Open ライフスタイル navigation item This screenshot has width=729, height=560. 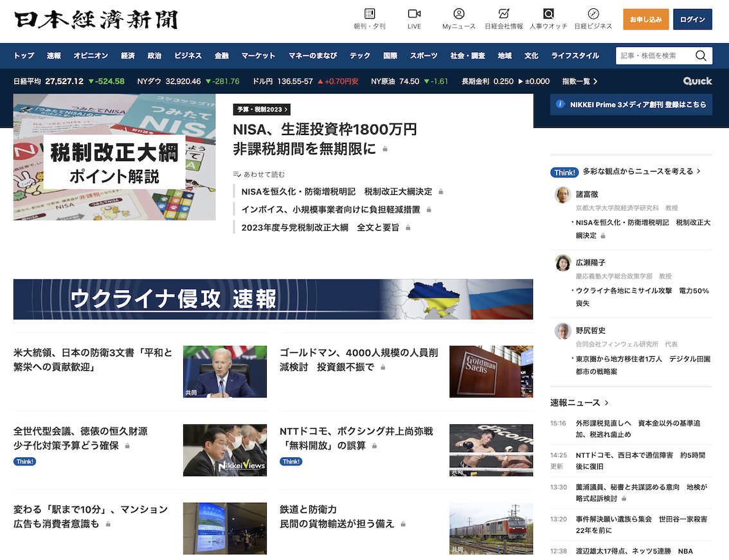[575, 56]
